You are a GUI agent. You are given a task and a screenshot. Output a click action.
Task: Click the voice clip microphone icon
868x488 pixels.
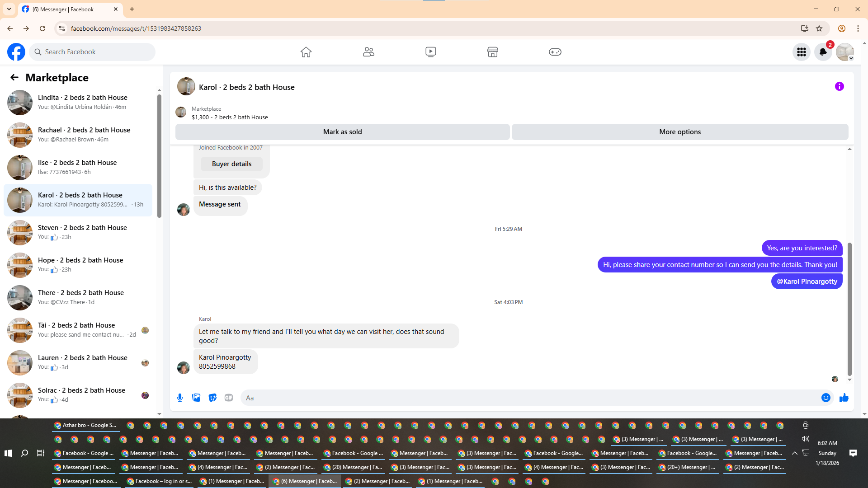[x=180, y=398]
